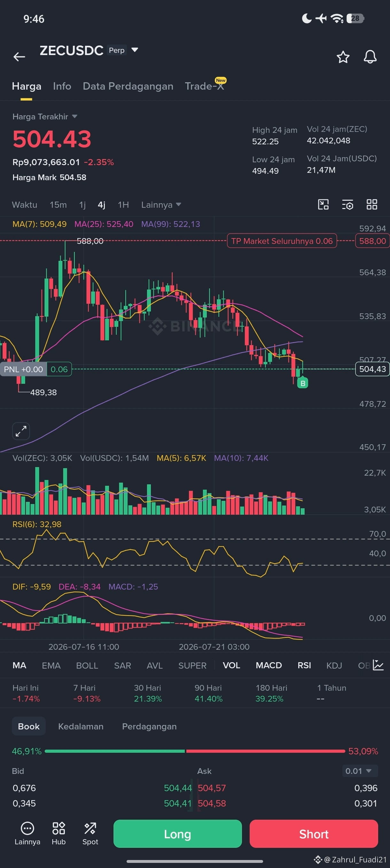The width and height of the screenshot is (390, 868).
Task: Toggle BOLL indicator
Action: pos(87,665)
